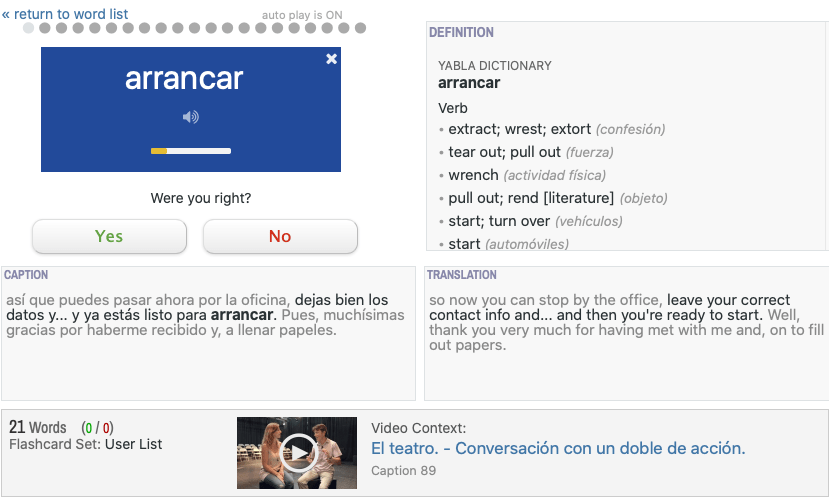Return to the word list
This screenshot has height=503, width=829.
[65, 14]
